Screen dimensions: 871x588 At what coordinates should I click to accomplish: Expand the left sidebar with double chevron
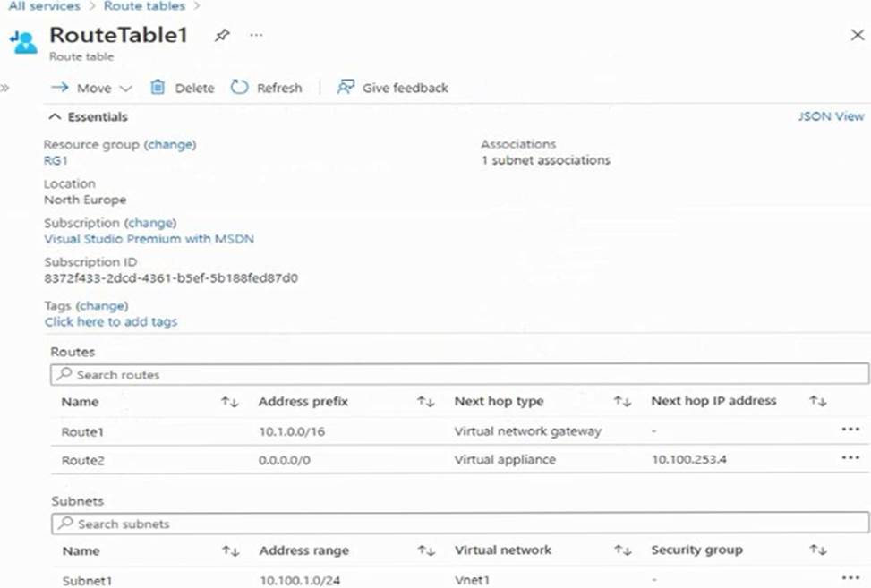pos(5,88)
